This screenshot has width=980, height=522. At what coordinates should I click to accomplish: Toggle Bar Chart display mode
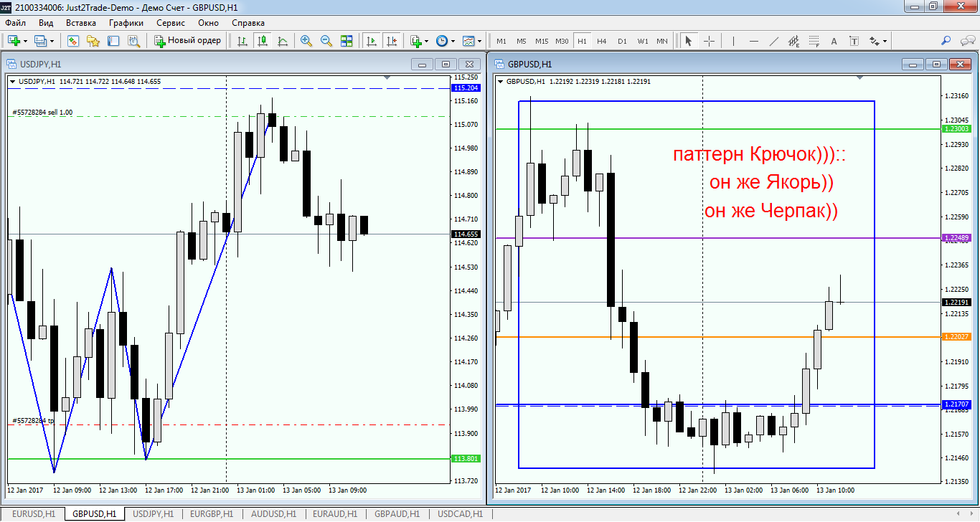click(x=242, y=41)
